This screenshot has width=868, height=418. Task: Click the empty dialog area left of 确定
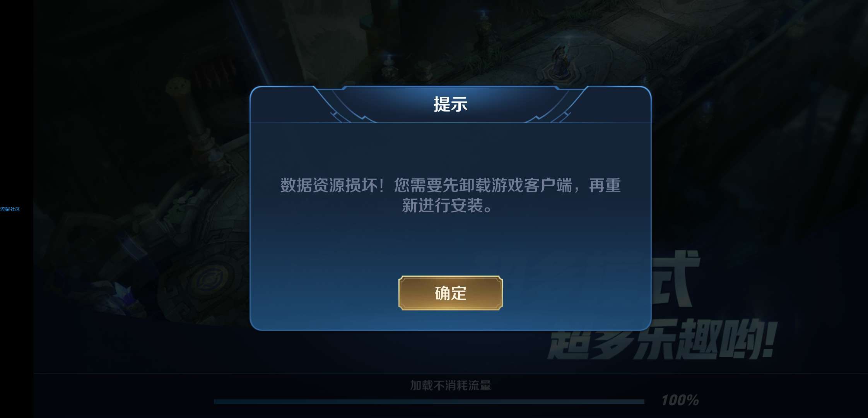tap(325, 293)
